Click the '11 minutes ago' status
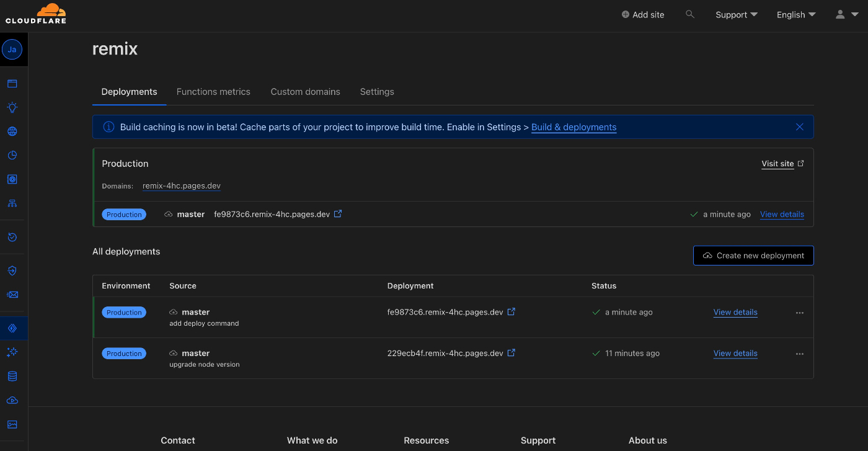 point(632,354)
